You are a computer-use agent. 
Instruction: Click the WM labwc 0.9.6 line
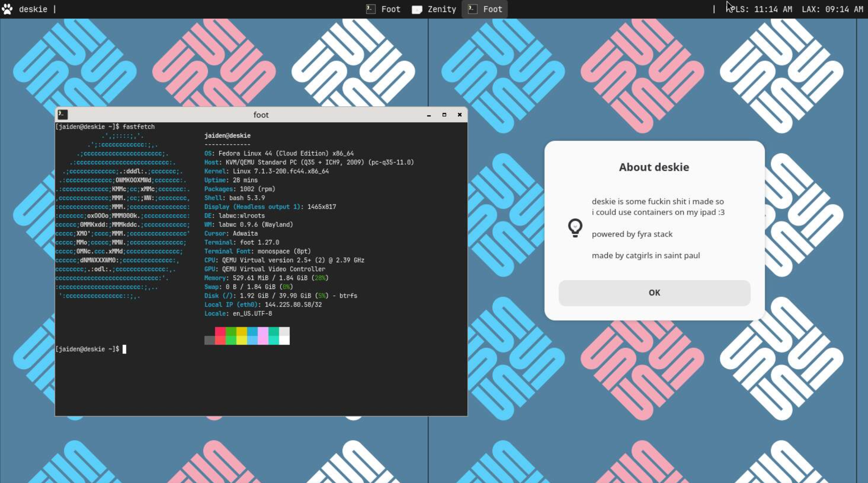(x=249, y=225)
